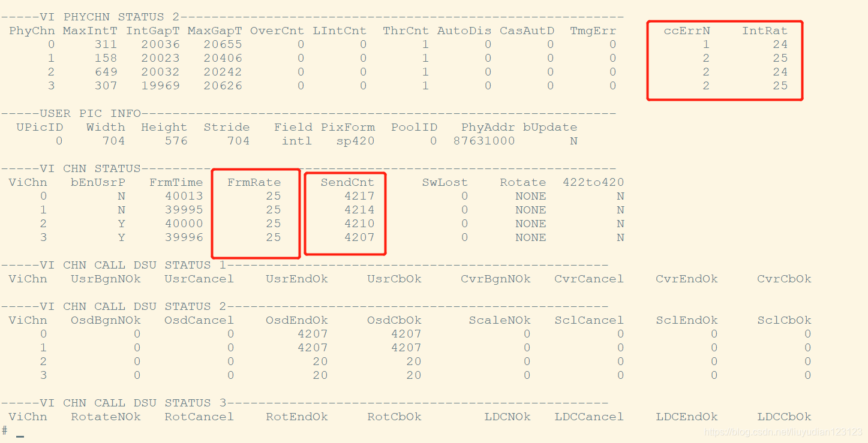Click the IntRat column header

(x=765, y=31)
